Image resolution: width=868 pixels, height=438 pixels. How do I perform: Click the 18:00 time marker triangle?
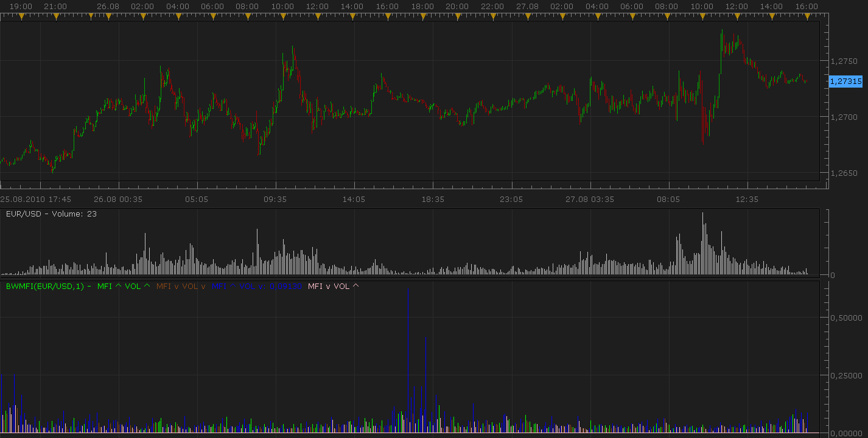click(x=422, y=17)
